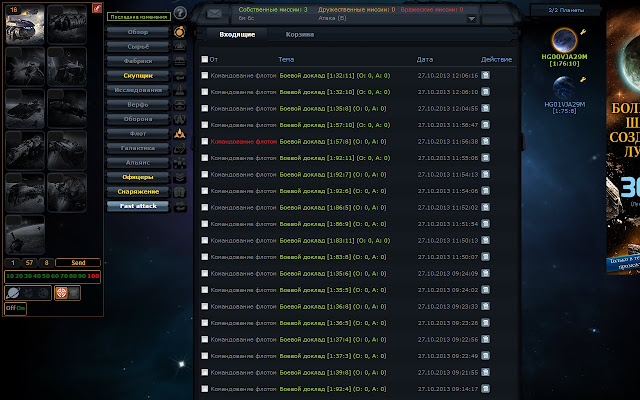Expand the missions list dropdown arrow
The image size is (640, 400).
(x=471, y=19)
